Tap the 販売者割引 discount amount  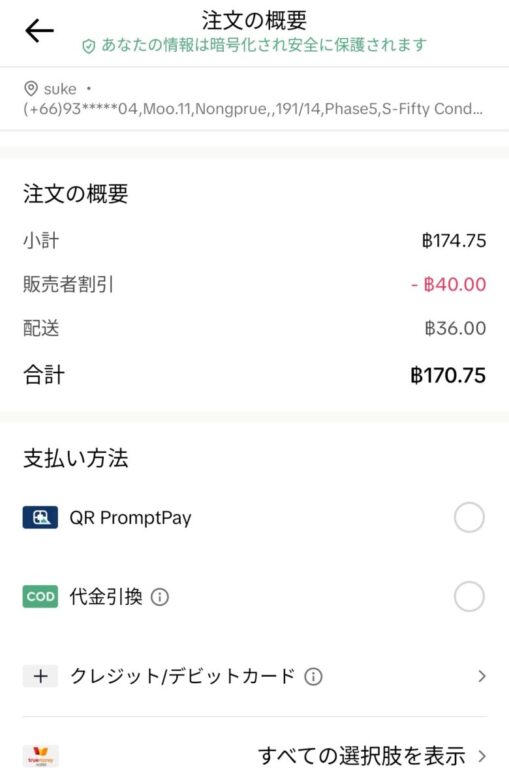(448, 284)
